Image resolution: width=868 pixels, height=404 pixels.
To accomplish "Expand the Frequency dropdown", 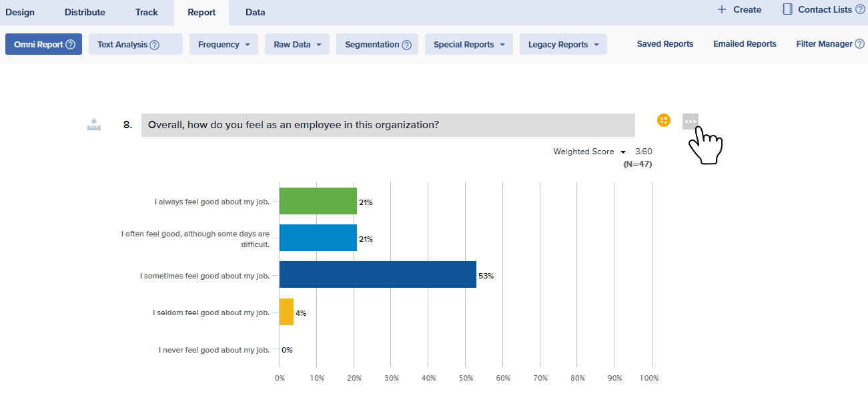I will [224, 45].
